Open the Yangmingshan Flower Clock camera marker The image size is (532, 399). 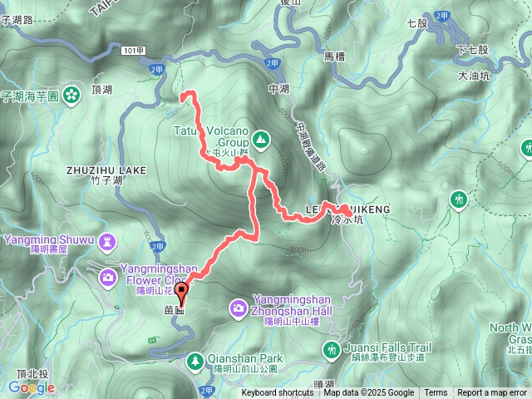(108, 278)
